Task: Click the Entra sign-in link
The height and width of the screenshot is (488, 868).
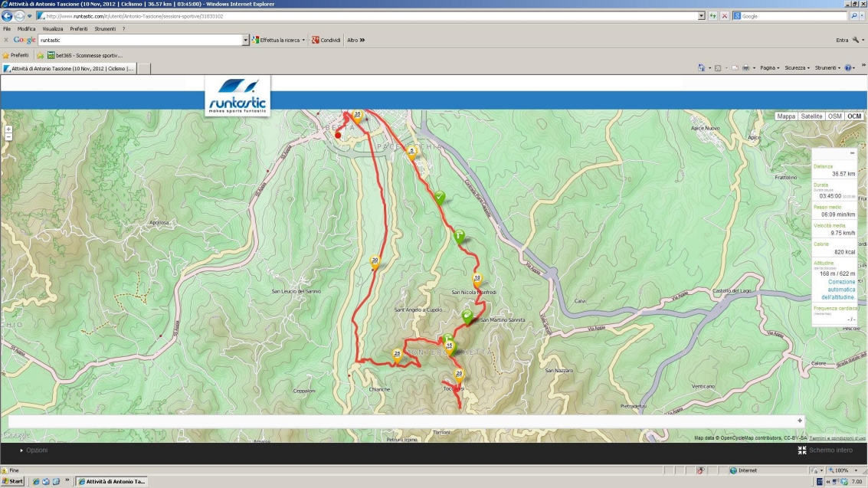Action: 841,40
